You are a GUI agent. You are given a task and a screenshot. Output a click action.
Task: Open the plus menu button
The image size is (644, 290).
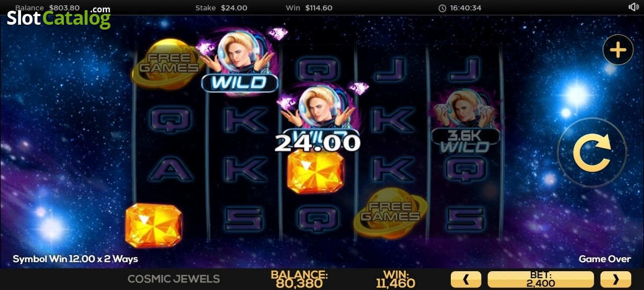pos(618,50)
